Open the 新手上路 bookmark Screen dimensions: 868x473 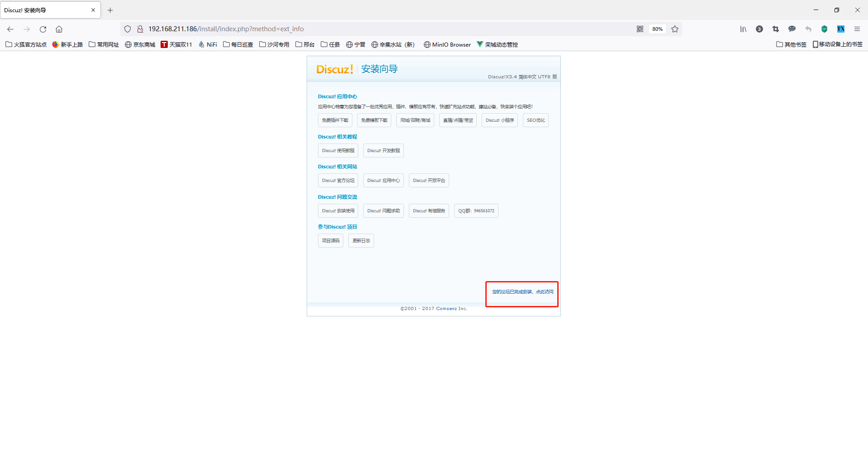click(x=67, y=44)
